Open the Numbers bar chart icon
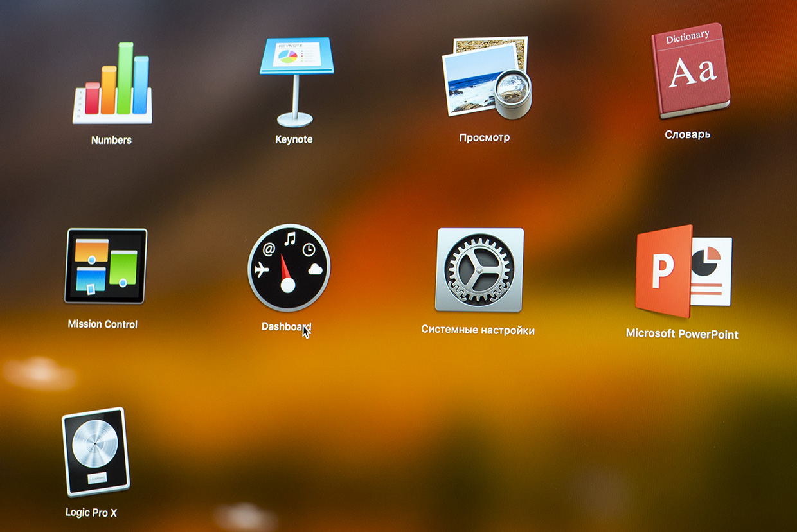This screenshot has height=532, width=797. tap(112, 84)
